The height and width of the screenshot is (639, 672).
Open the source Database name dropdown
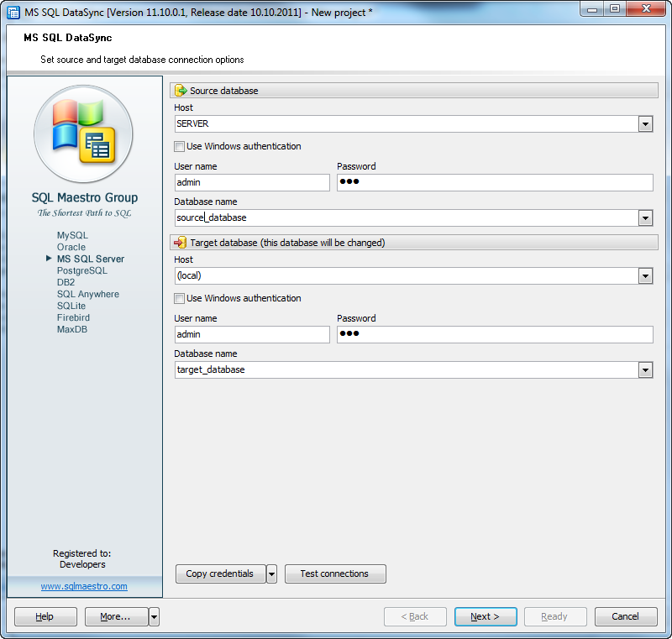[x=646, y=217]
